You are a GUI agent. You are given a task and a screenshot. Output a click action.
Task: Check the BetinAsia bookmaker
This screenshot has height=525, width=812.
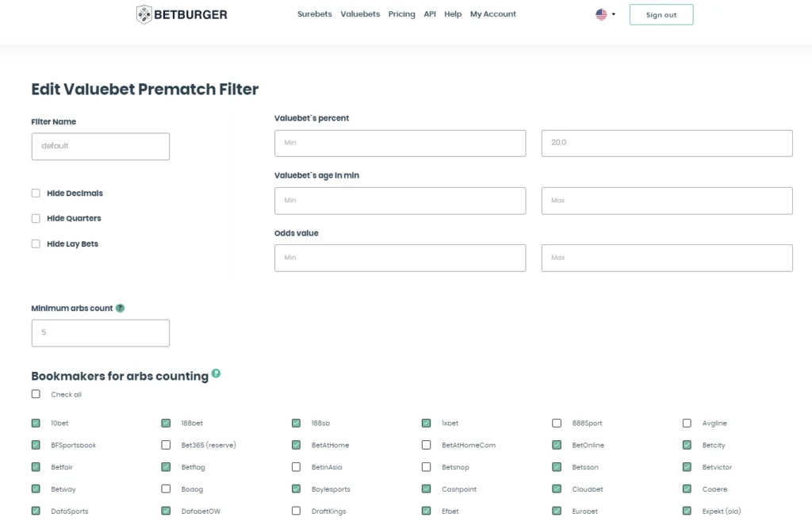tap(297, 467)
